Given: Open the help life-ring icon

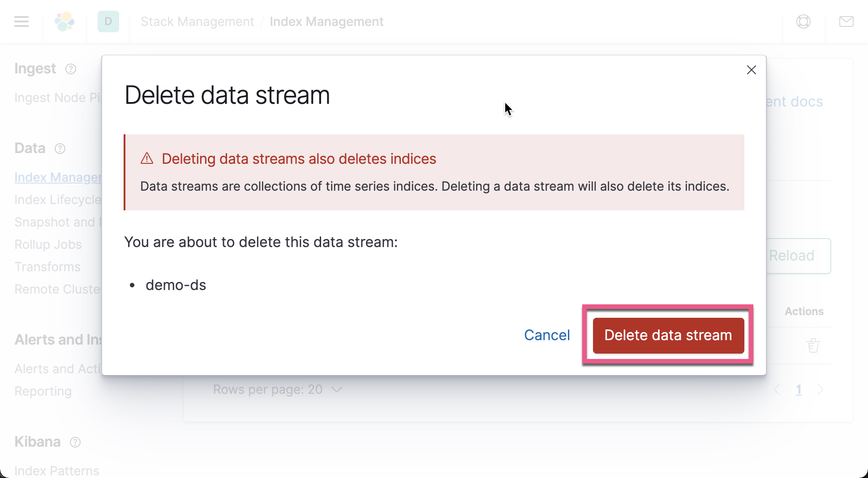Looking at the screenshot, I should coord(804,21).
